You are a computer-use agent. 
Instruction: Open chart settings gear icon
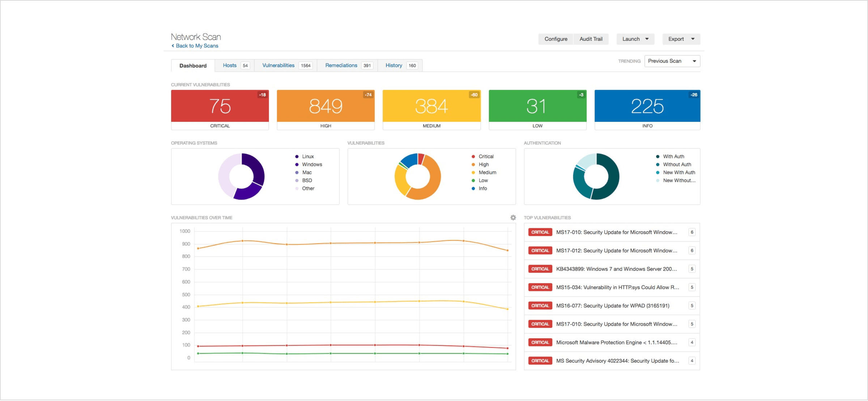[513, 218]
